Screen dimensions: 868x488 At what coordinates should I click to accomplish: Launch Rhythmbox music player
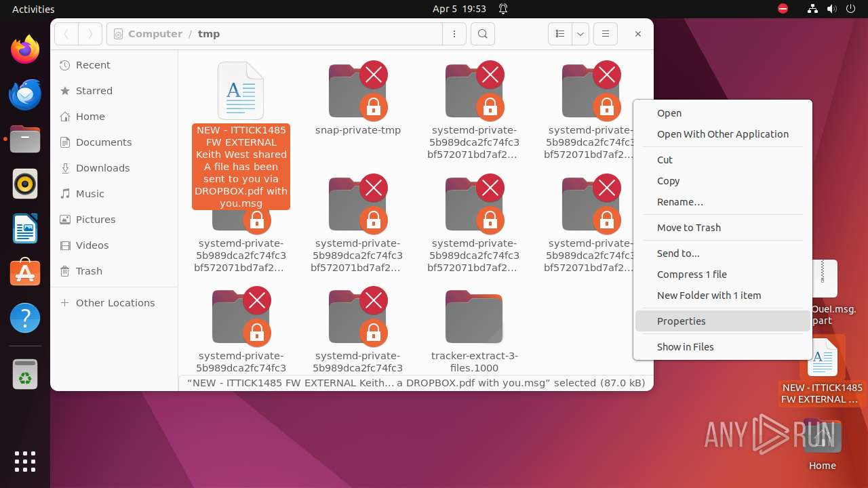(25, 184)
